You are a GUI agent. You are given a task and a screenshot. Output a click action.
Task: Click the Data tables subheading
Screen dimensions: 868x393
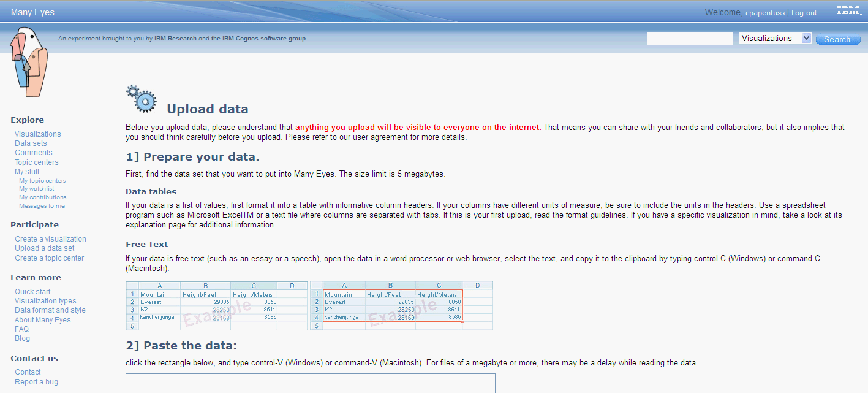click(151, 192)
